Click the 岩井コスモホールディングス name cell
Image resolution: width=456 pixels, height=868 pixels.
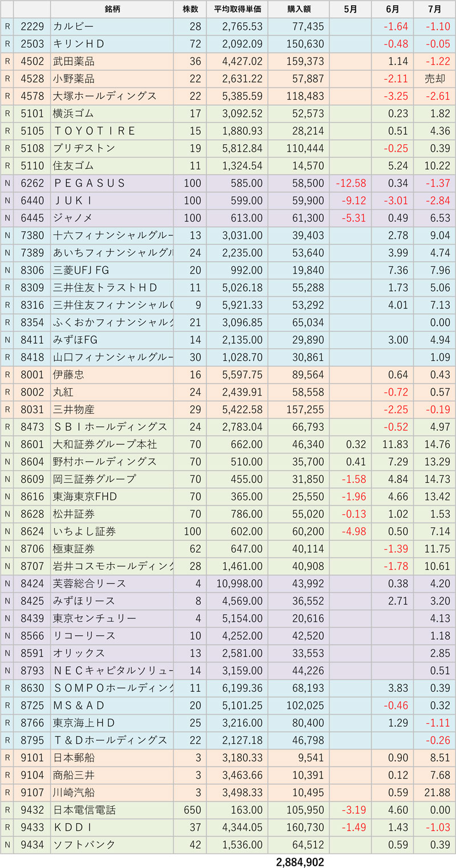112,566
